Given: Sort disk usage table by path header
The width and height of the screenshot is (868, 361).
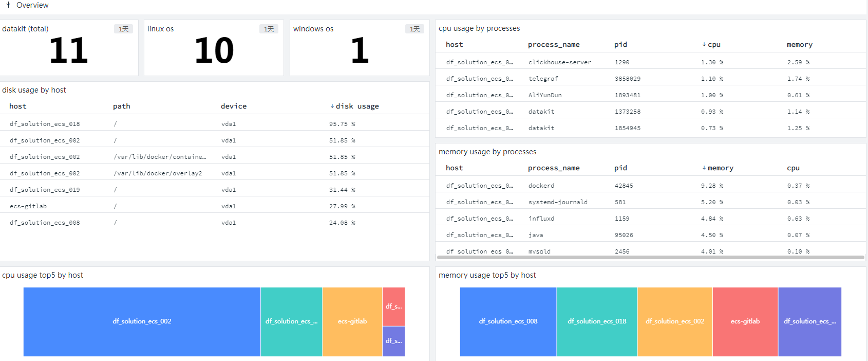Looking at the screenshot, I should tap(122, 106).
